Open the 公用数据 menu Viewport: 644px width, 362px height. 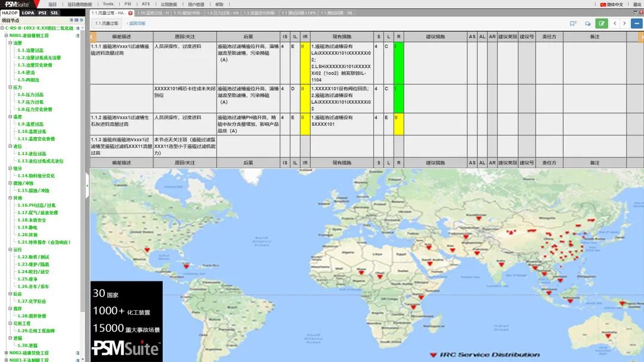point(169,5)
